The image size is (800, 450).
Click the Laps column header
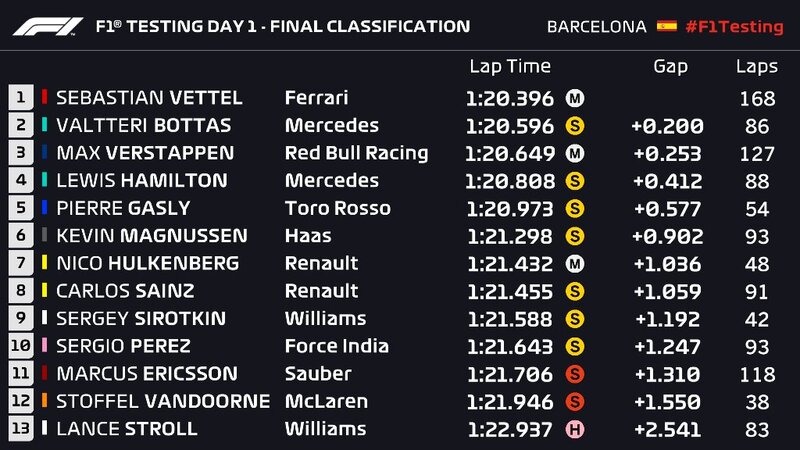[757, 67]
